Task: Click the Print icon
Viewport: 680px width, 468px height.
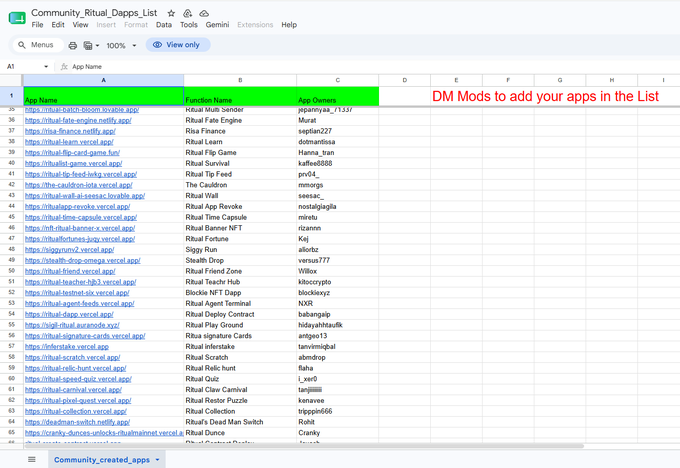Action: (x=73, y=45)
